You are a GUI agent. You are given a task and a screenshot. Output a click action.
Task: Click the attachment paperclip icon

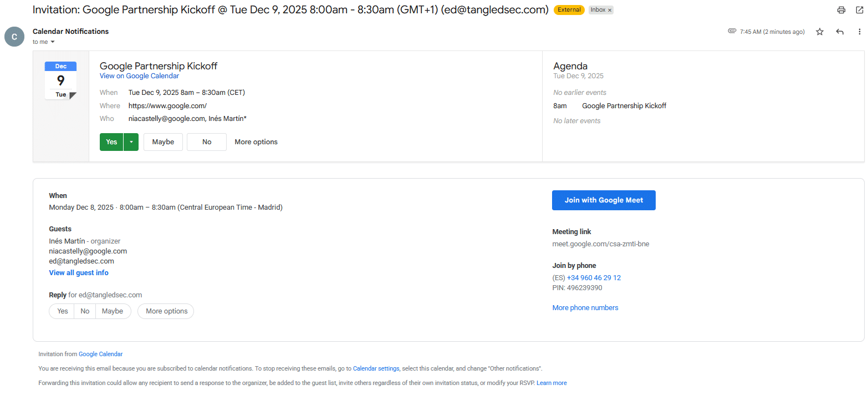coord(732,31)
